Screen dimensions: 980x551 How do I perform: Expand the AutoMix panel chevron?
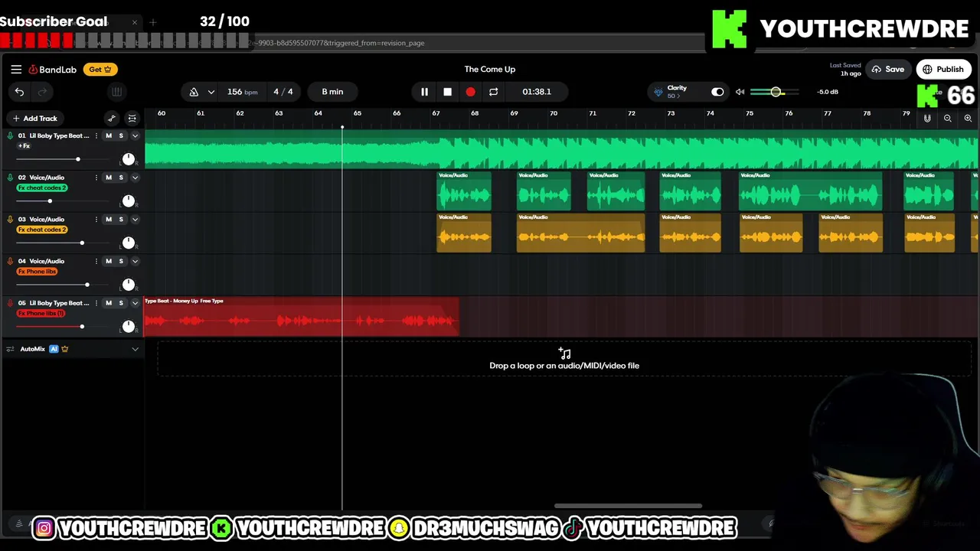[135, 349]
